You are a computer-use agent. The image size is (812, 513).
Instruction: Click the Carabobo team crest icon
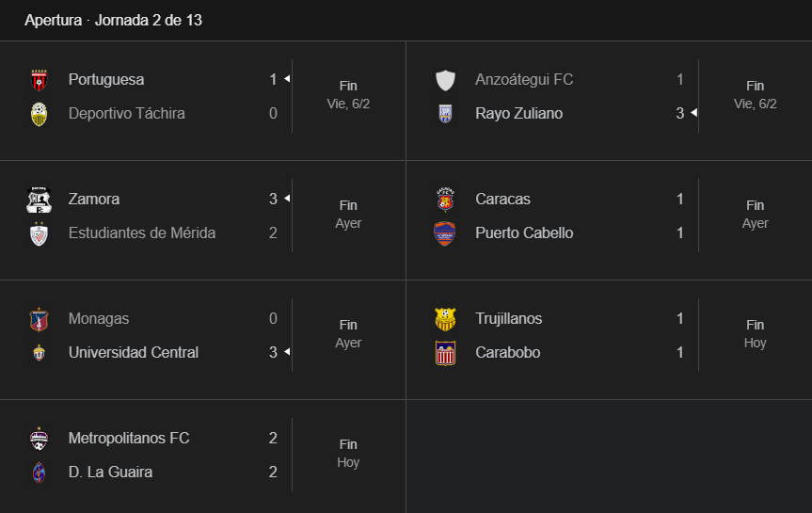445,353
